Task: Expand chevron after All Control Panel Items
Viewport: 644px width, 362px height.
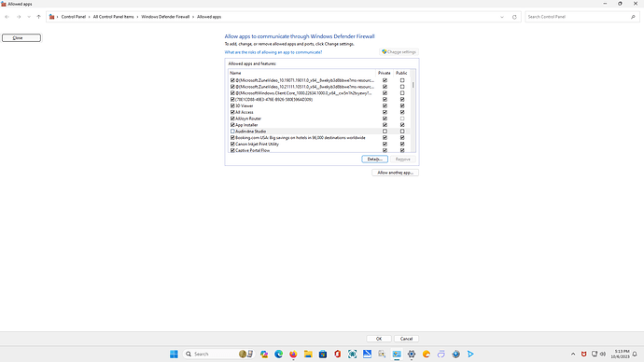Action: coord(137,17)
